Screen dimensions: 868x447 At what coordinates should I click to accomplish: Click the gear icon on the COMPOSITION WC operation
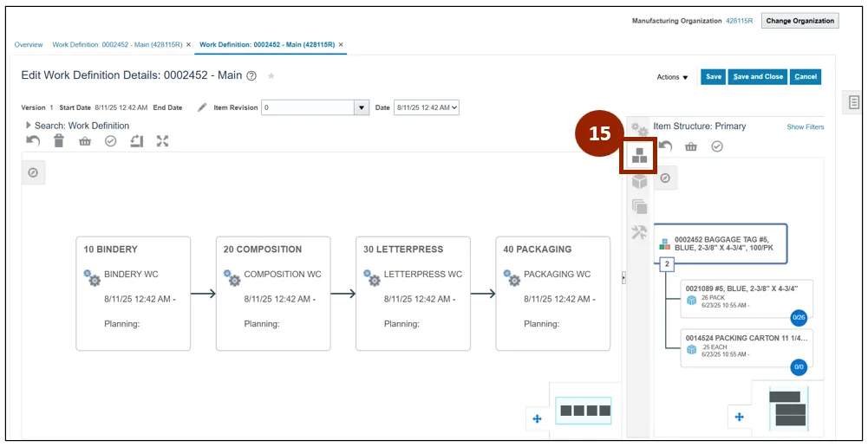tap(232, 278)
